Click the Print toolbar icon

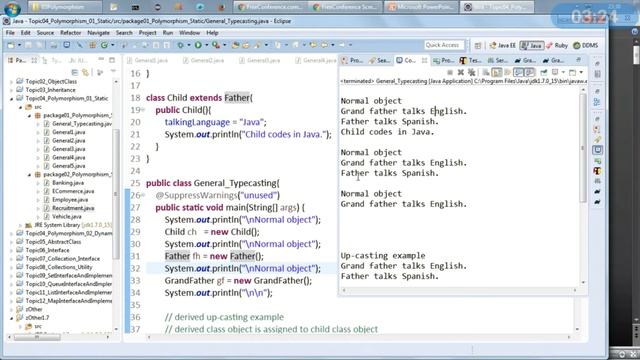pos(53,45)
